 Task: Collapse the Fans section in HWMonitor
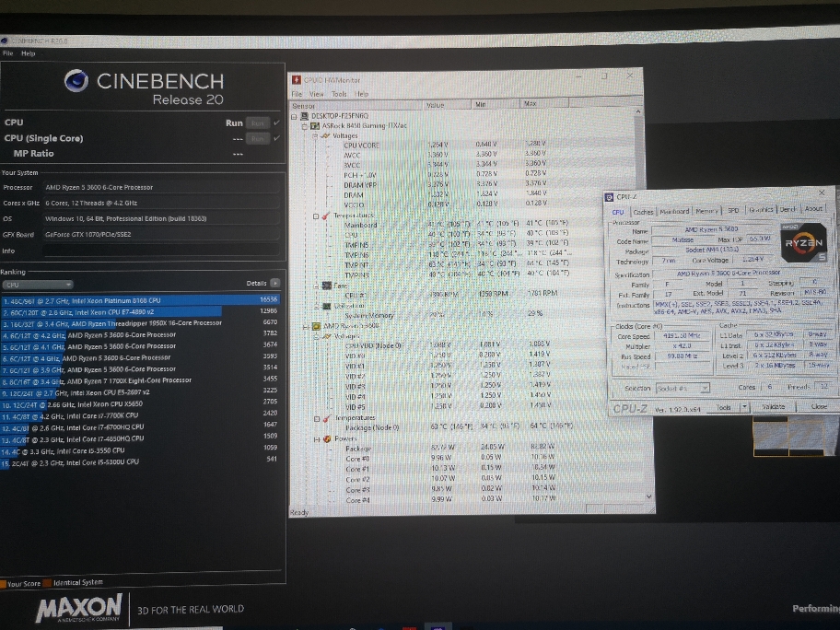tap(316, 286)
